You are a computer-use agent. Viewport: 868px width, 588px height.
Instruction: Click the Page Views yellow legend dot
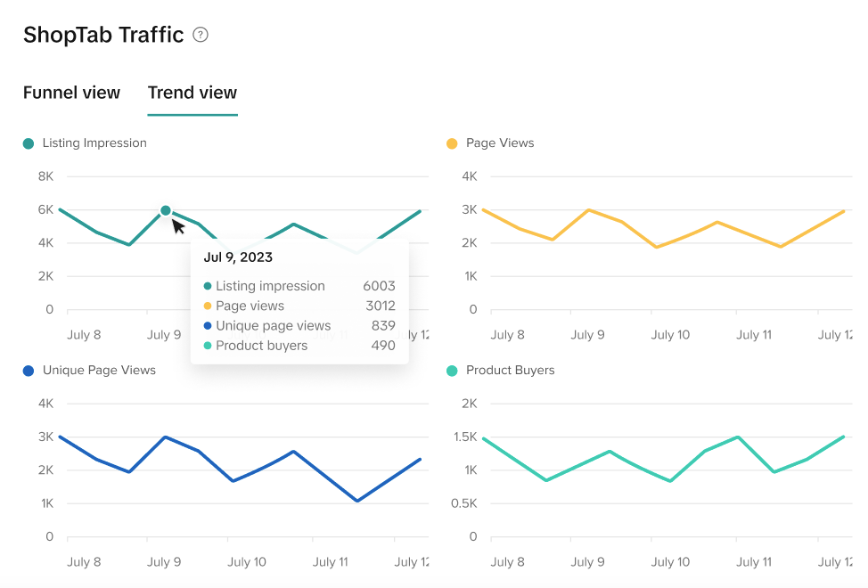pos(452,143)
